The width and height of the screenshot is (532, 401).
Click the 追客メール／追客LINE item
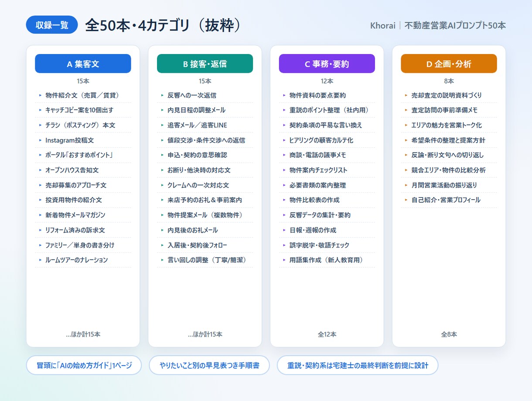[x=205, y=125]
